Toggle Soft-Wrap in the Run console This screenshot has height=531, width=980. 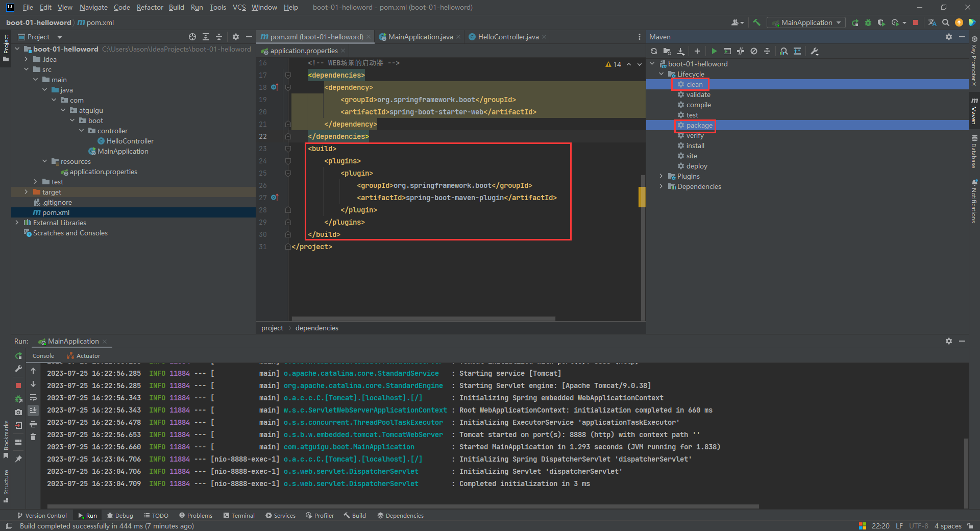click(33, 398)
